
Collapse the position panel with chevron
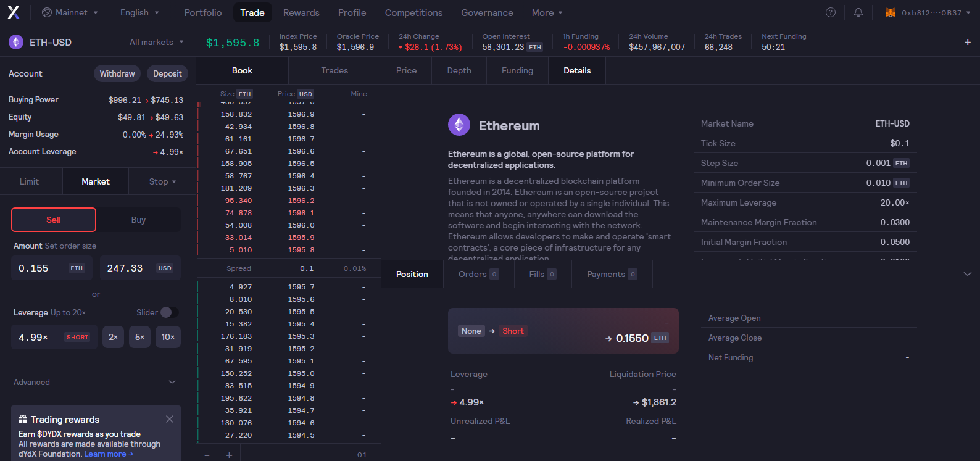968,274
